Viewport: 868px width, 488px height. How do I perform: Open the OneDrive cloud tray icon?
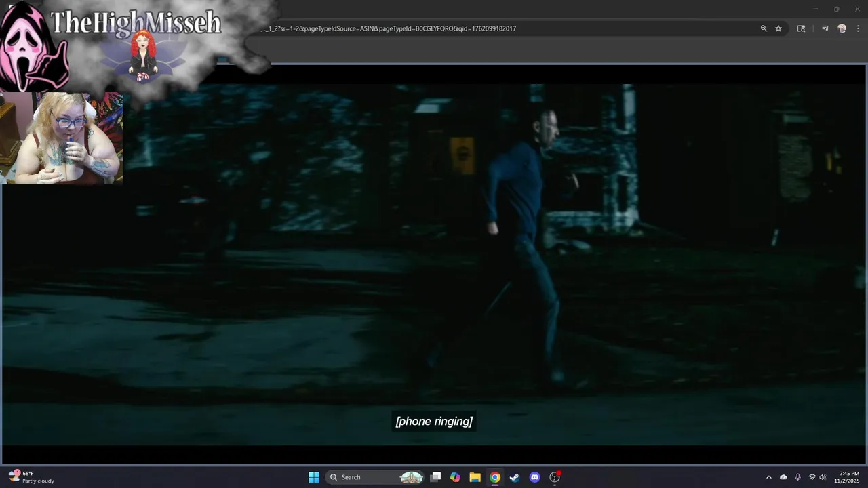coord(784,477)
